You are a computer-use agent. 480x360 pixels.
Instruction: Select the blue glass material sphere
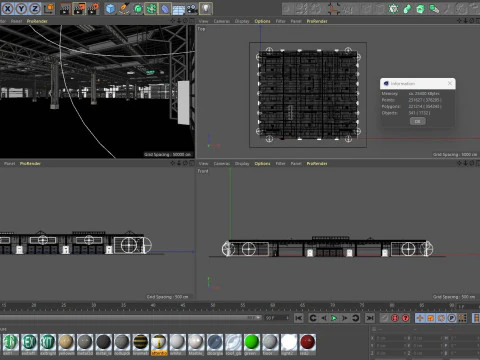coord(215,345)
